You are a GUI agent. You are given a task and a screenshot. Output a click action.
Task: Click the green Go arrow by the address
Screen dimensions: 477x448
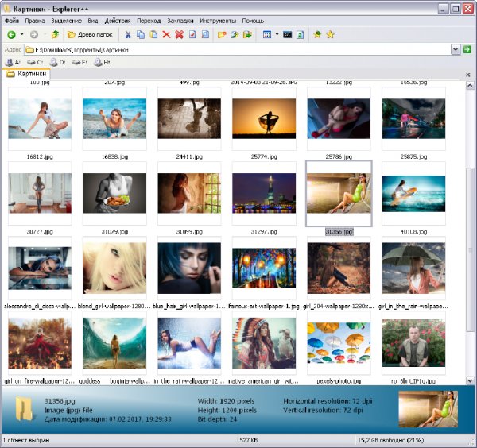coord(467,49)
